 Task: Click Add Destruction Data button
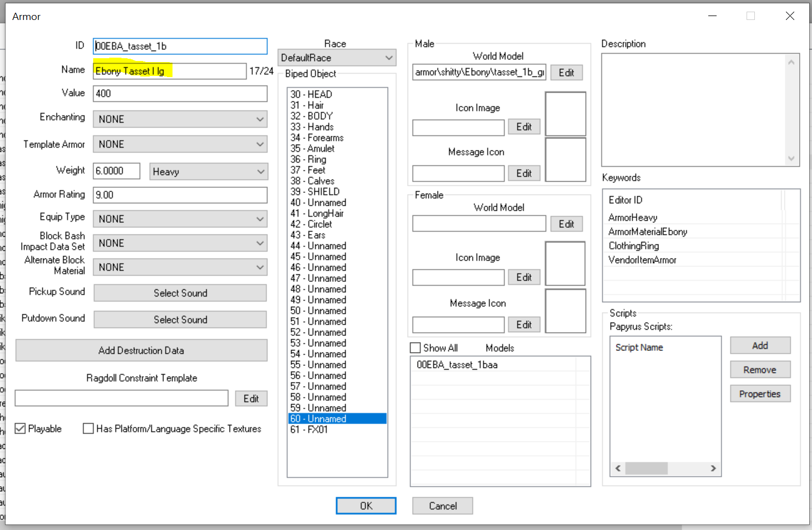[141, 350]
